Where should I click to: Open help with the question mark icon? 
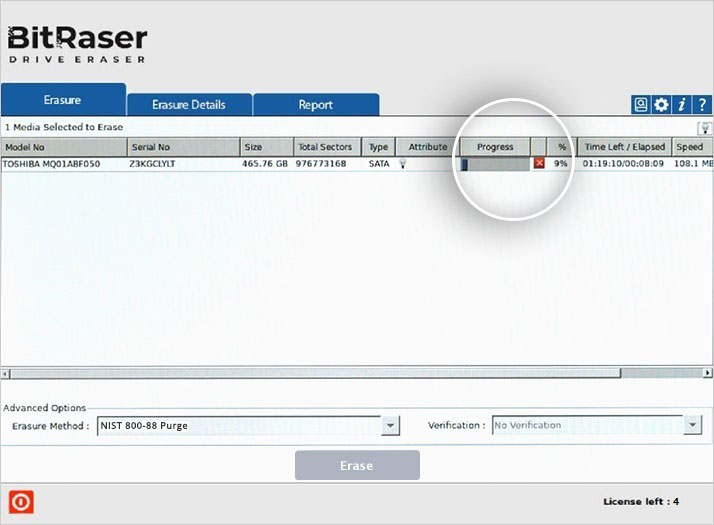702,105
